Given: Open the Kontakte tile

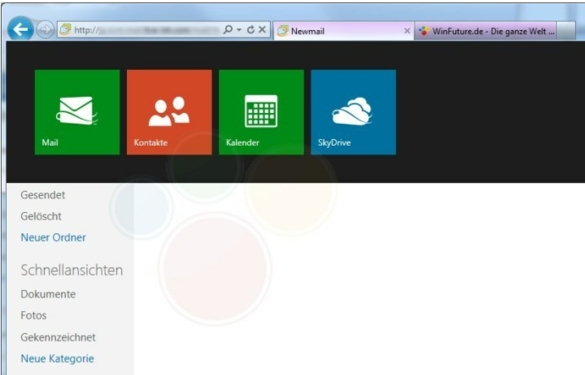Looking at the screenshot, I should coord(169,112).
